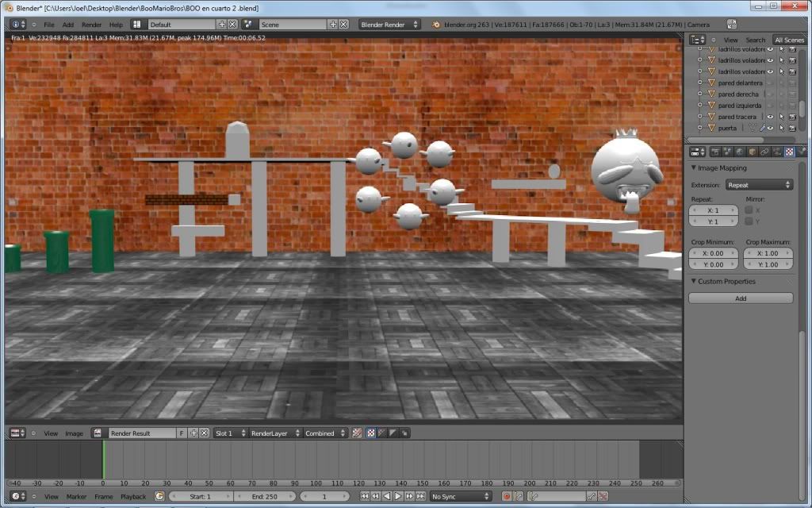The height and width of the screenshot is (508, 812).
Task: Expand the pared delantera tree item
Action: coord(699,83)
